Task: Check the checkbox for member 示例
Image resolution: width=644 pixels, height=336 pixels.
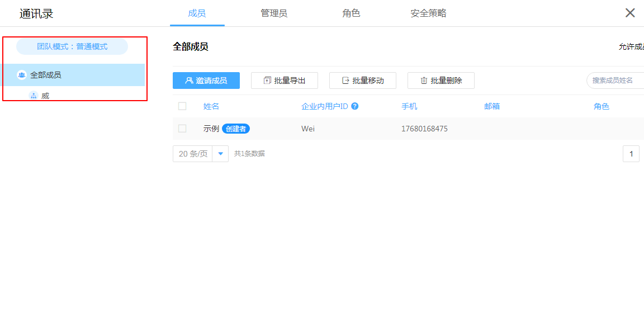Action: pyautogui.click(x=182, y=129)
